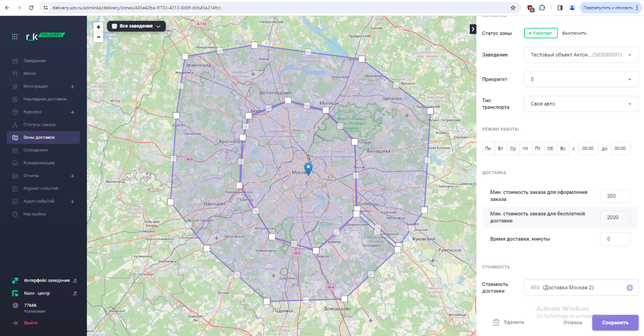
Task: Collapse the right panel with arrow icon
Action: 473,29
